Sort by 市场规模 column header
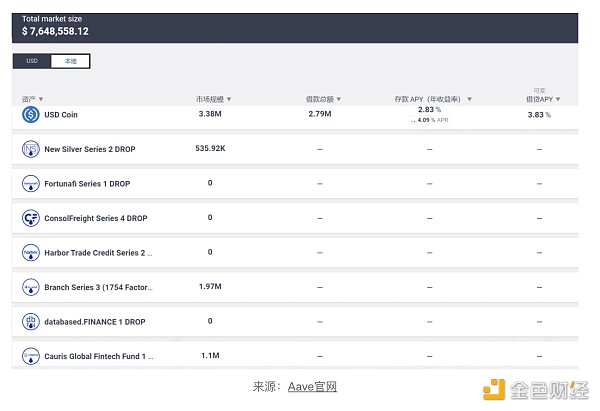 pyautogui.click(x=213, y=99)
